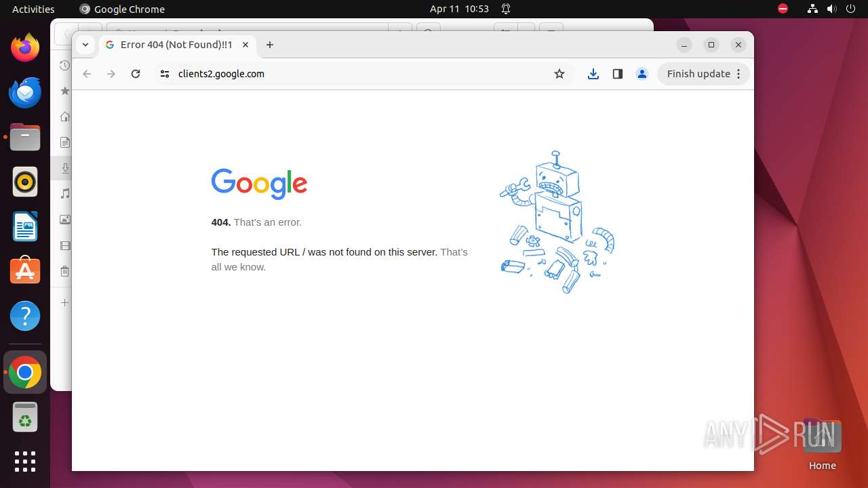The image size is (868, 488).
Task: Open a new tab with plus button
Action: coord(270,45)
